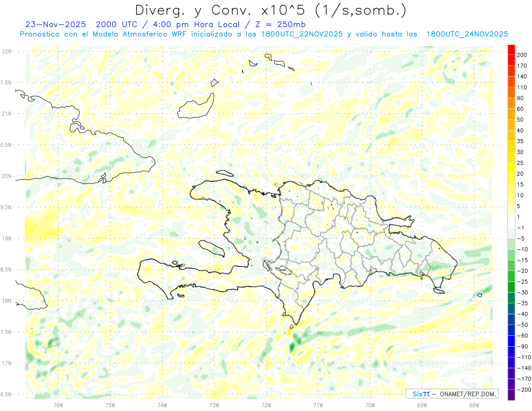Click the 7.5N latitude label
The width and height of the screenshot is (532, 411).
tap(7, 332)
